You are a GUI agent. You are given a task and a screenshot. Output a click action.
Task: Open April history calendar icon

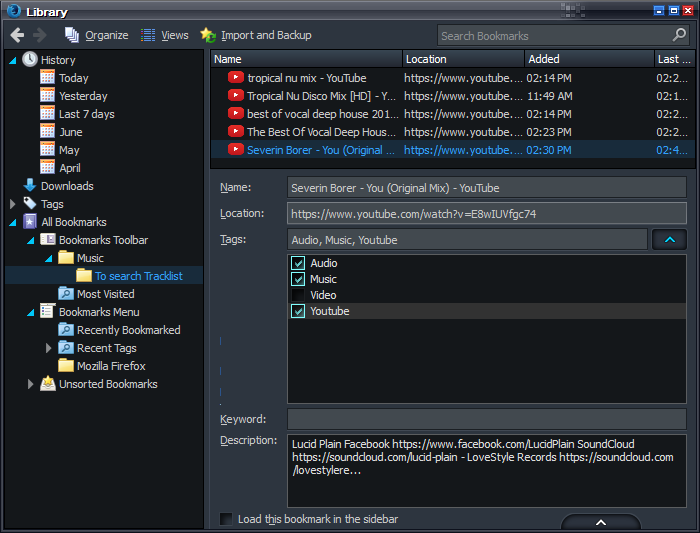(47, 167)
